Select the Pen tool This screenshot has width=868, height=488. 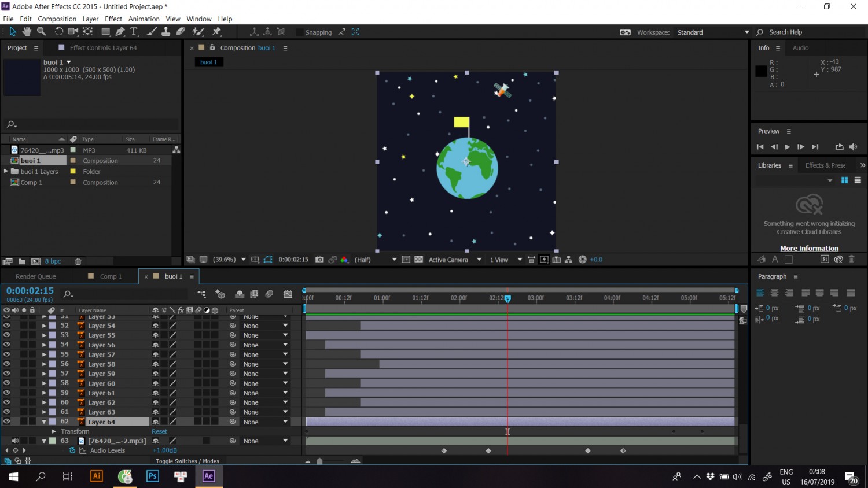(120, 32)
